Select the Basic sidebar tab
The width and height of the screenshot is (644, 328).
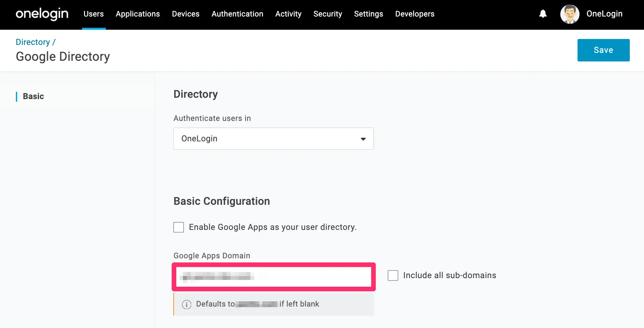tap(33, 96)
